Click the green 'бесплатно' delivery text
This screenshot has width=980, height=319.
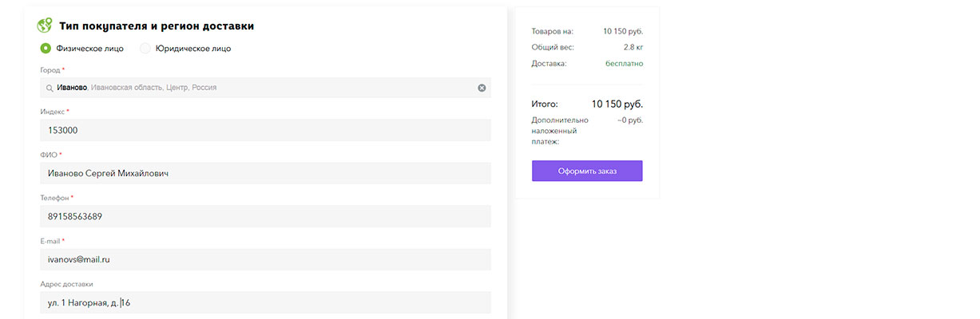[x=624, y=63]
